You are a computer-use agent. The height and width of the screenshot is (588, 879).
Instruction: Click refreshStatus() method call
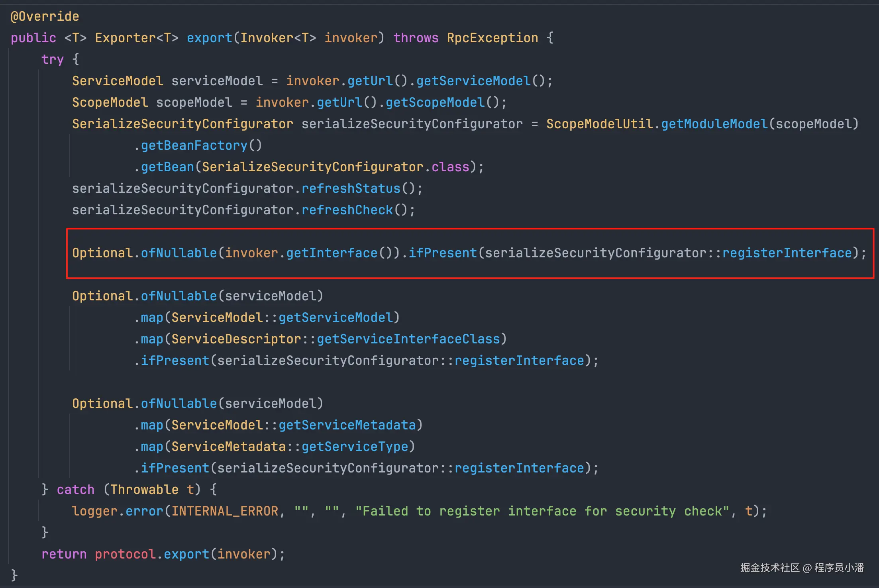(359, 188)
